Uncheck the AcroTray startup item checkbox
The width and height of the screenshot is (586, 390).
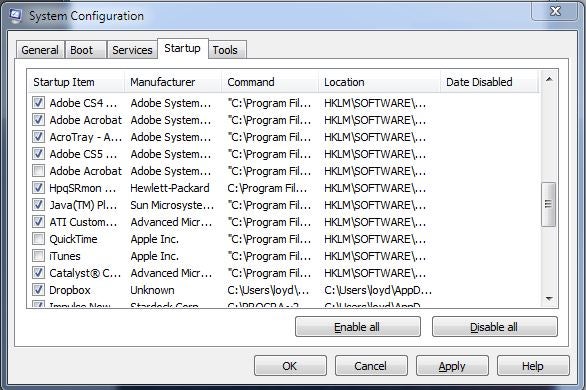click(x=38, y=137)
